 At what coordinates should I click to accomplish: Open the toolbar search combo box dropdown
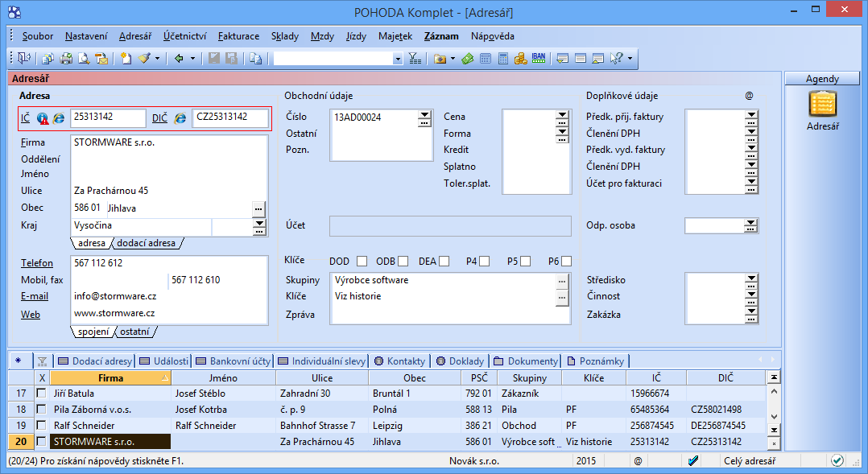(398, 59)
